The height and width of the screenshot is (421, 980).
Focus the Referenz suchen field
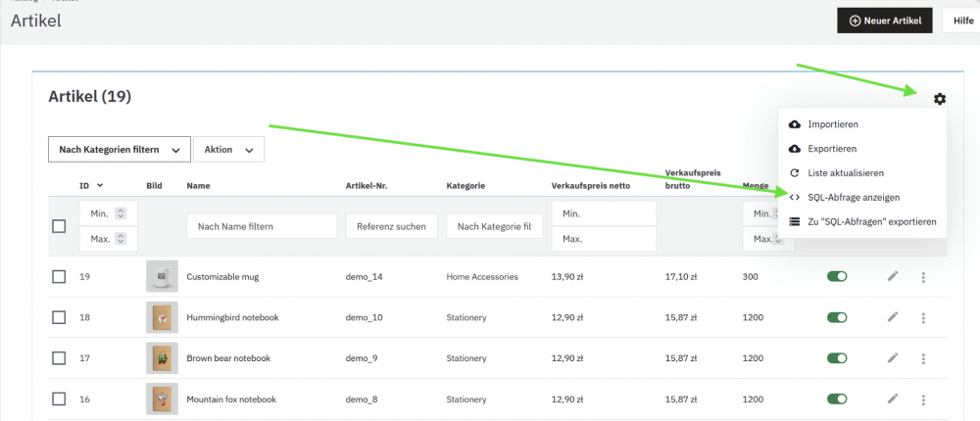coord(391,226)
